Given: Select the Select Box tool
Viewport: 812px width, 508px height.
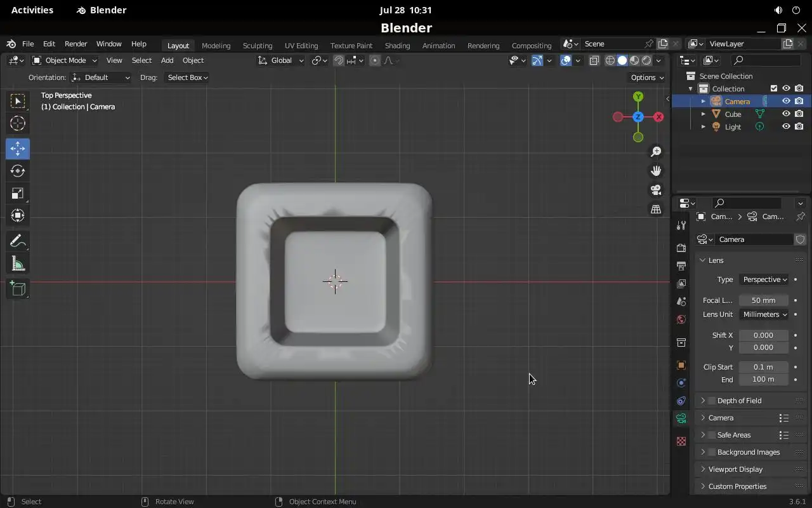Looking at the screenshot, I should pos(18,101).
